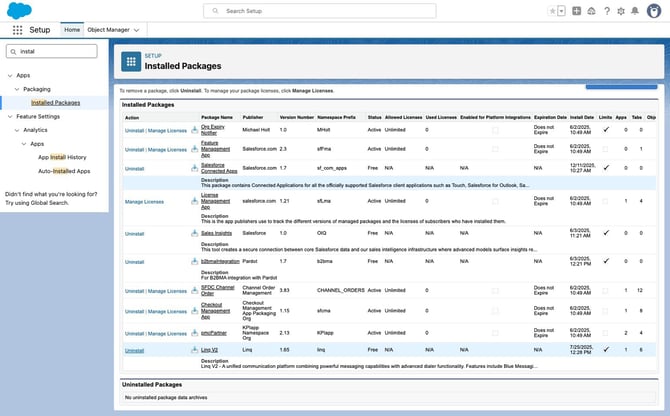Download icon for Checkout Management App package
This screenshot has height=416, width=670.
pos(194,311)
